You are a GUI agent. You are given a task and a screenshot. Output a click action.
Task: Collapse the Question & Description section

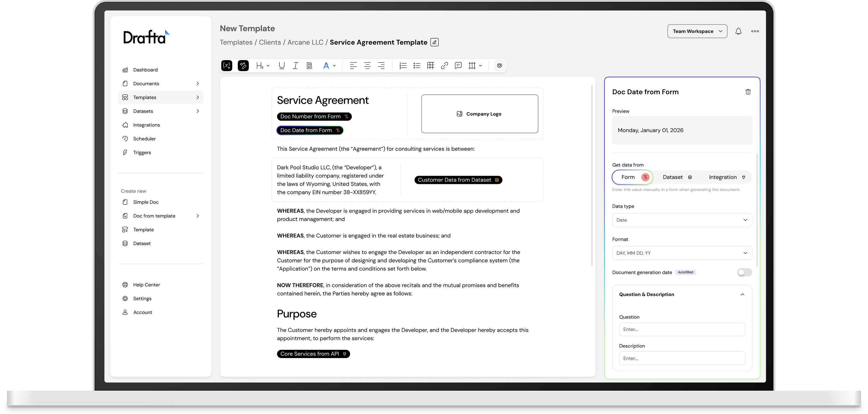coord(742,294)
